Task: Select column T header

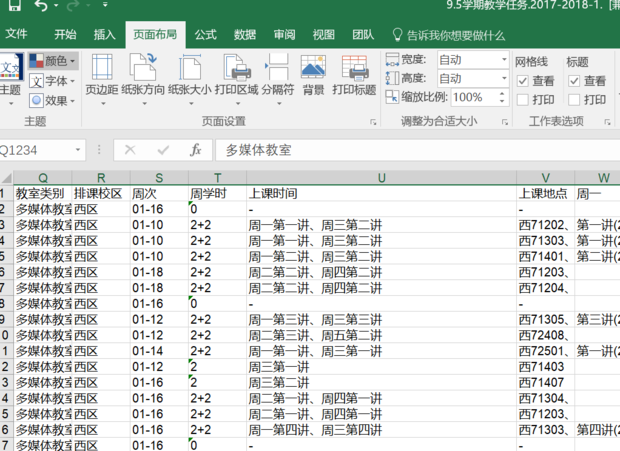Action: pos(217,178)
